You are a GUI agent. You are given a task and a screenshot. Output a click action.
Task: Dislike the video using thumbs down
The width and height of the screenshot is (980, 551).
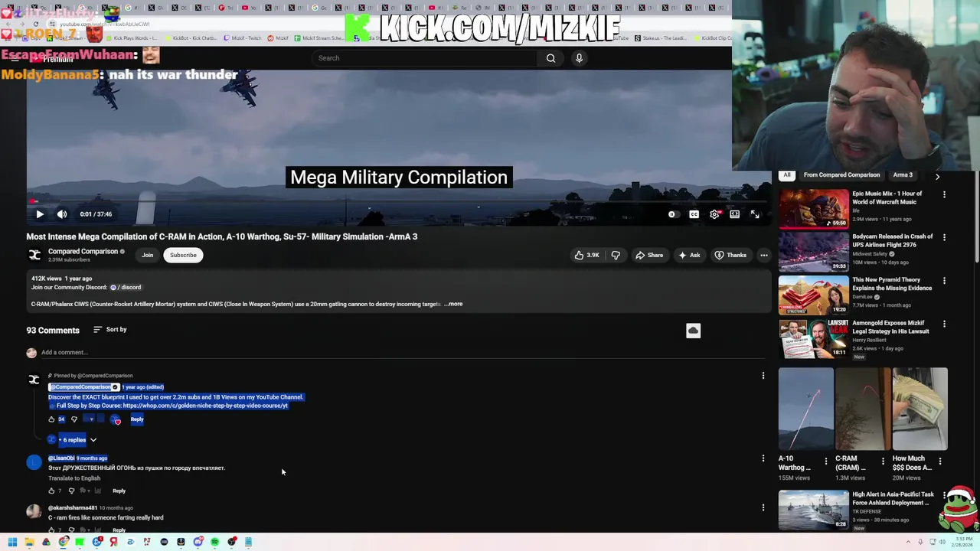point(616,255)
